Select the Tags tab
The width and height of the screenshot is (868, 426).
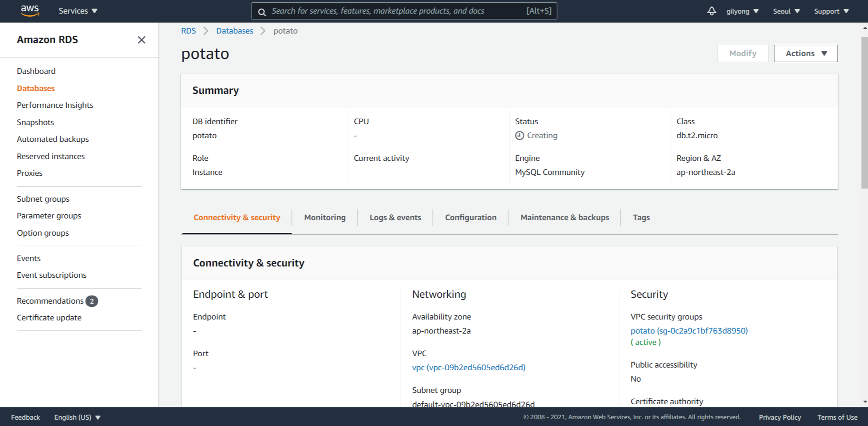coord(641,218)
